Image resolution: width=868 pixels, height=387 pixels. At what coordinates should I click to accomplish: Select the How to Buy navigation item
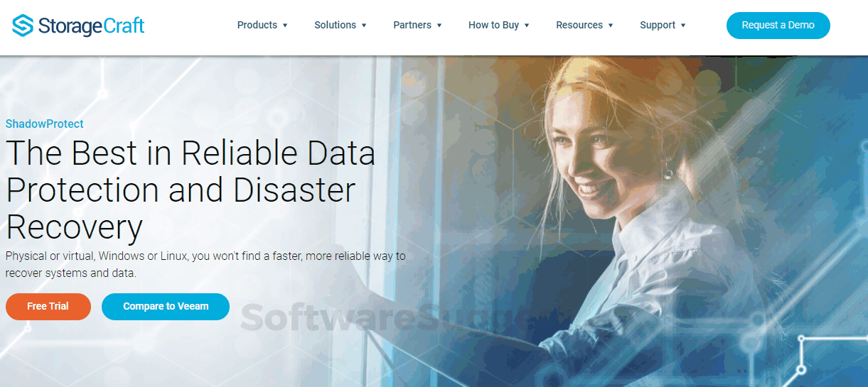493,25
